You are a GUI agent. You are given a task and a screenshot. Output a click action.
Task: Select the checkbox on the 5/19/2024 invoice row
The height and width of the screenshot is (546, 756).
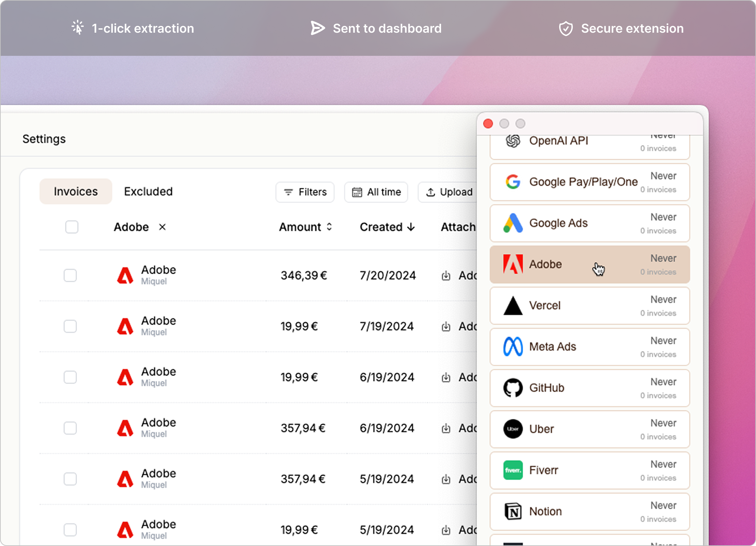70,479
